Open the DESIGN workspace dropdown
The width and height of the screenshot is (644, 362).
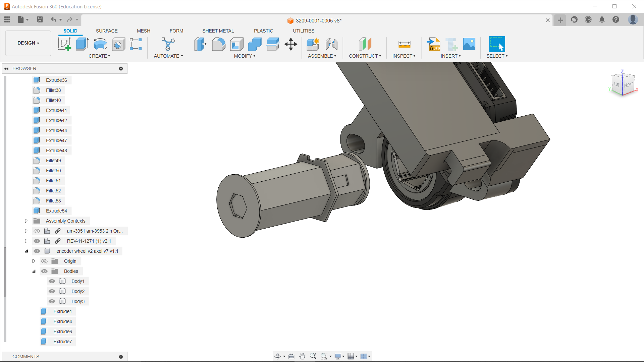[28, 43]
